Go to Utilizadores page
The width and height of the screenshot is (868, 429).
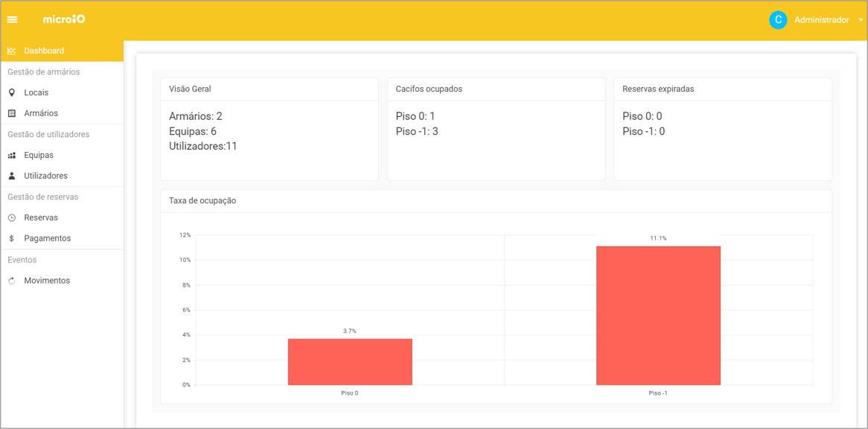point(45,176)
